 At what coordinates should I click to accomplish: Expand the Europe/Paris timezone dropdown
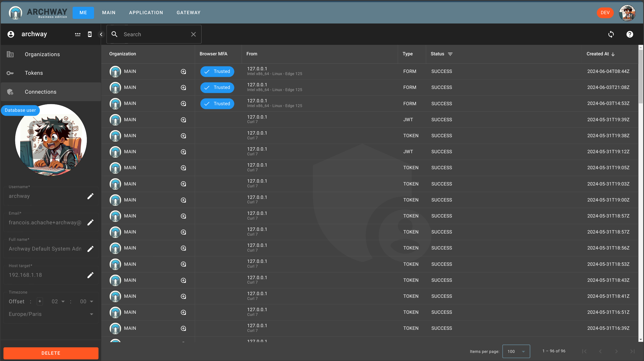tap(51, 314)
